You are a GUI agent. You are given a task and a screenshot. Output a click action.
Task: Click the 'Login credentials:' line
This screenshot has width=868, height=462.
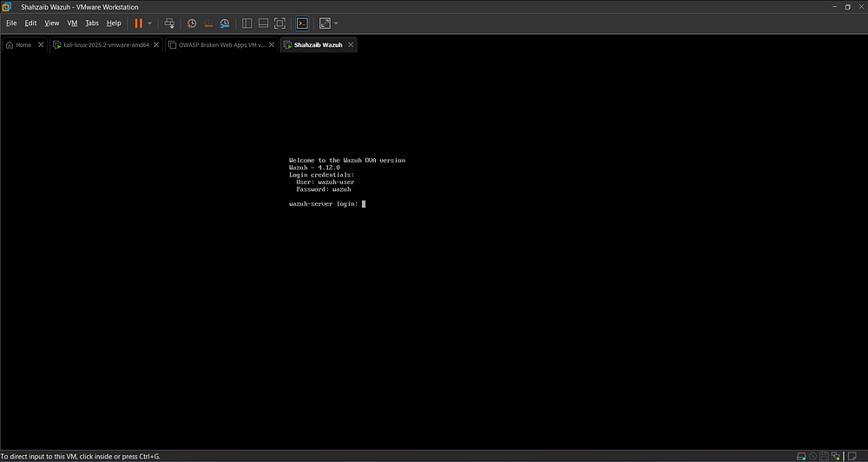pos(322,175)
